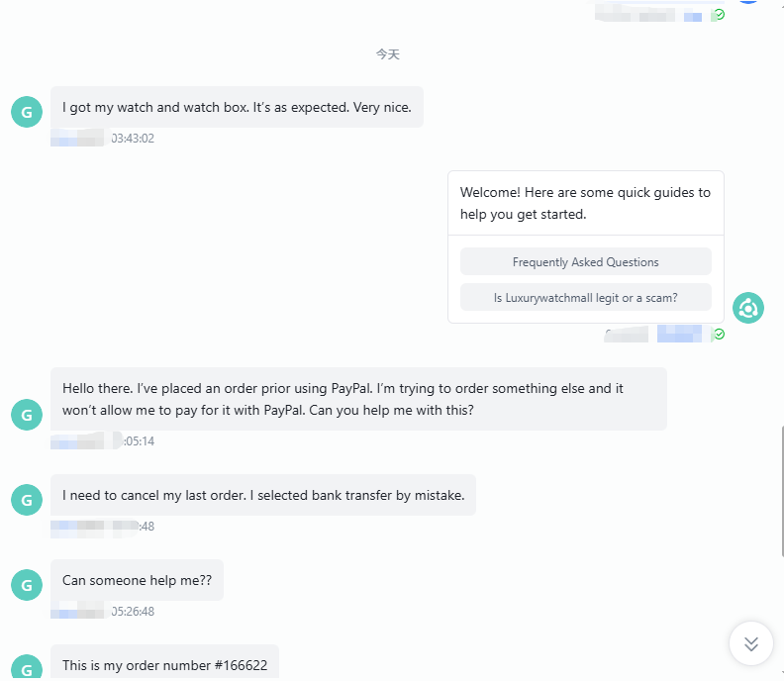Click the "Welcome! Here are some quick guides" text

pyautogui.click(x=585, y=203)
